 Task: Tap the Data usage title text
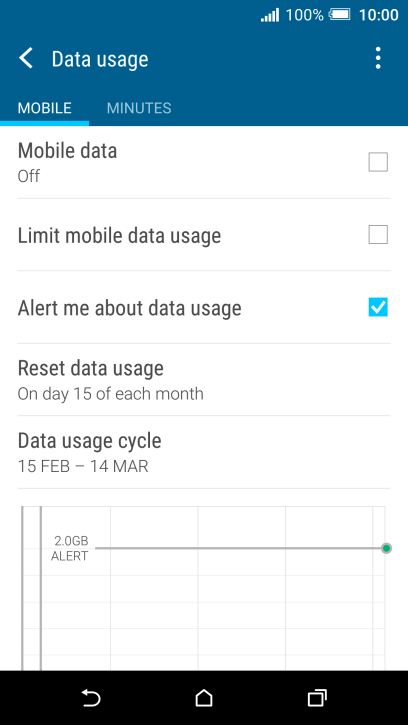[x=100, y=59]
